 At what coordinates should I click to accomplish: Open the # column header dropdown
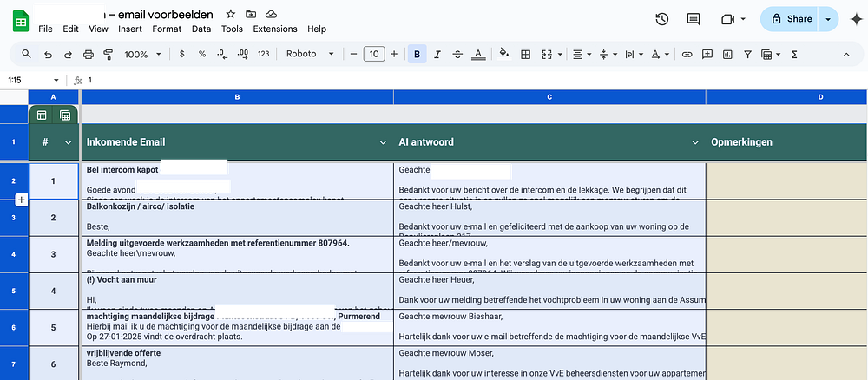point(68,142)
